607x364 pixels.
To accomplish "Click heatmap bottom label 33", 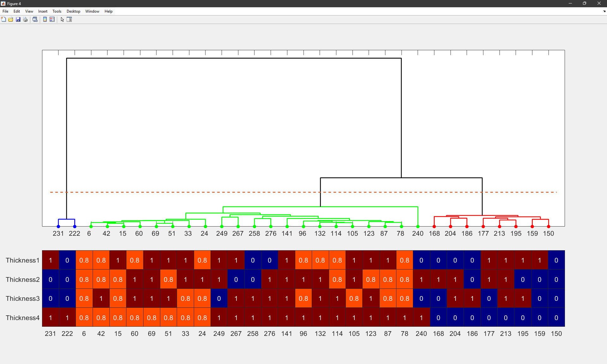I will [x=186, y=334].
